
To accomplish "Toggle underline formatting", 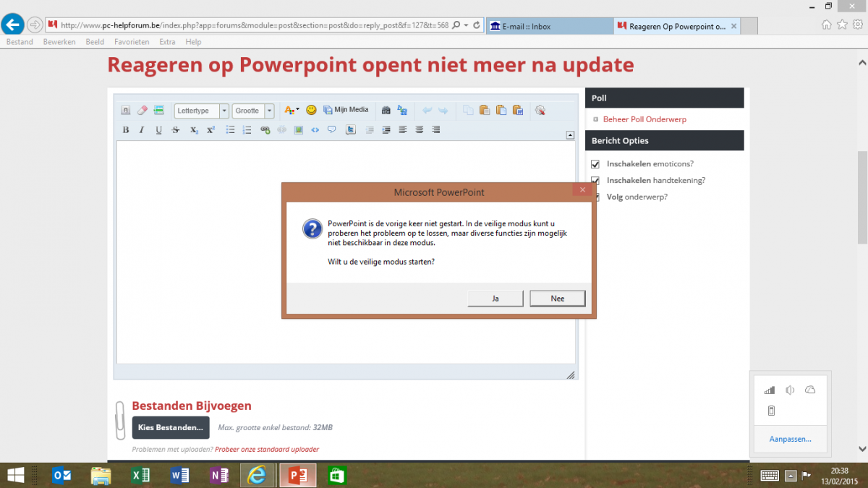I will click(158, 130).
